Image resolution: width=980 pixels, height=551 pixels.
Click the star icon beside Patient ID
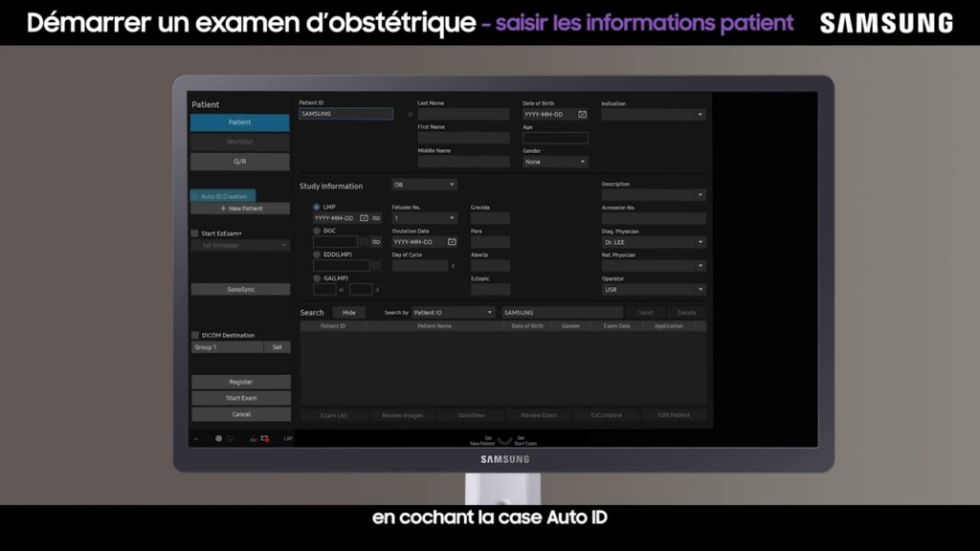pyautogui.click(x=411, y=115)
